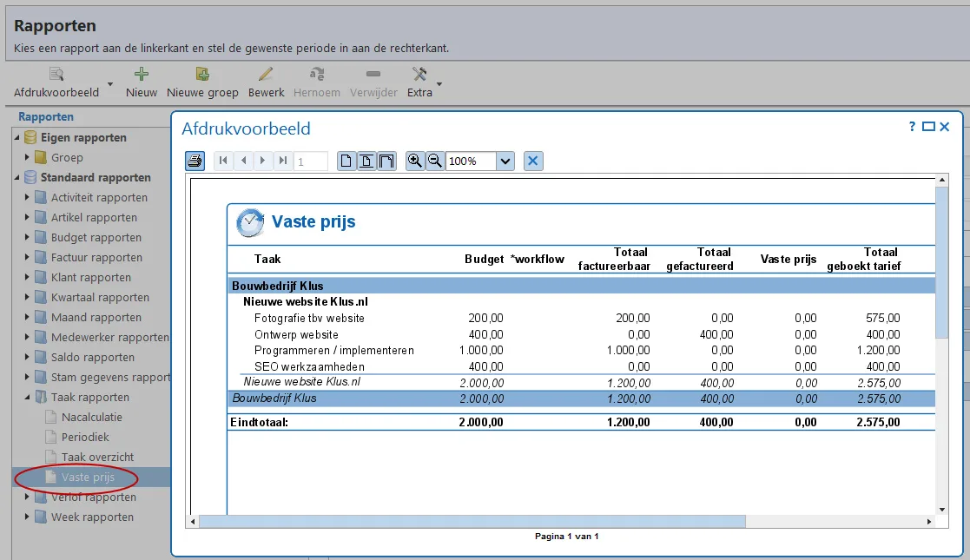Click the preview's scroll down arrow
970x560 pixels.
pyautogui.click(x=941, y=510)
